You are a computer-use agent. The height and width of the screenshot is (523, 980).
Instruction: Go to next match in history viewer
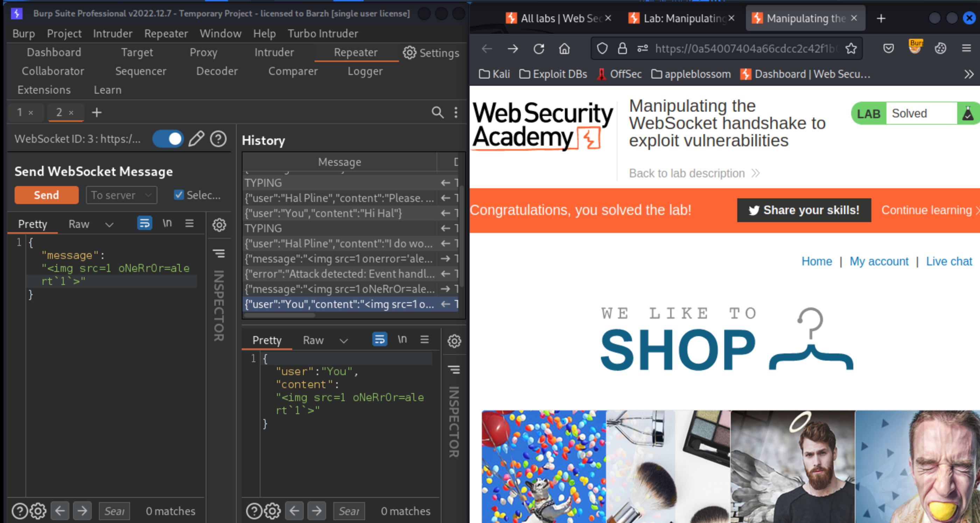(x=316, y=511)
